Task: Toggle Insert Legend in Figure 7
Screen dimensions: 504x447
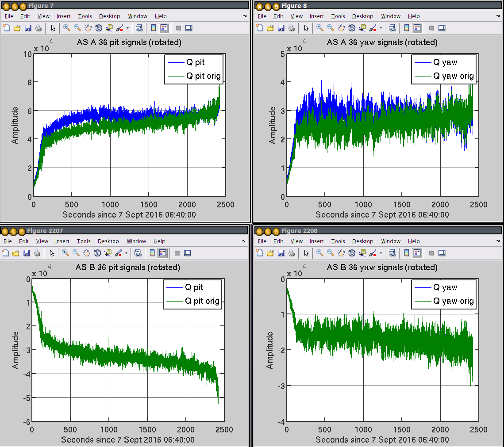Action: coord(164,28)
